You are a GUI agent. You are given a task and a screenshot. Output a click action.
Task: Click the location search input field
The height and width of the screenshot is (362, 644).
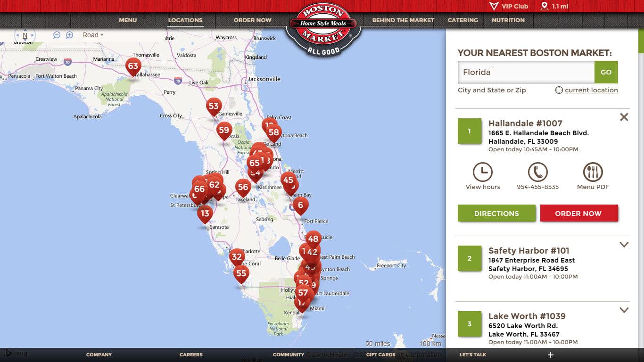pos(526,72)
